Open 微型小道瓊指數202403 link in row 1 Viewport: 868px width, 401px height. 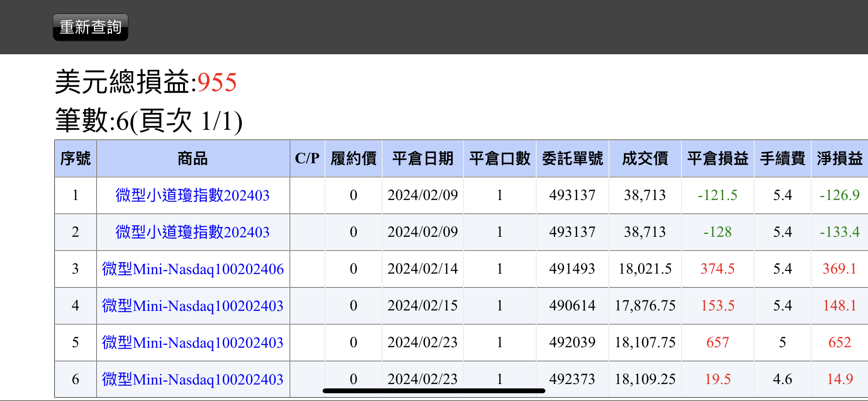tap(192, 195)
